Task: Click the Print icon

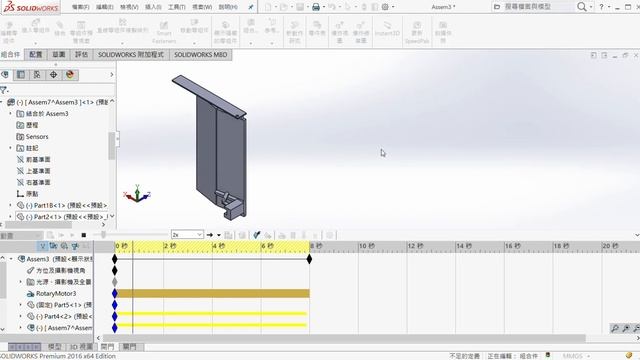Action: pyautogui.click(x=316, y=7)
